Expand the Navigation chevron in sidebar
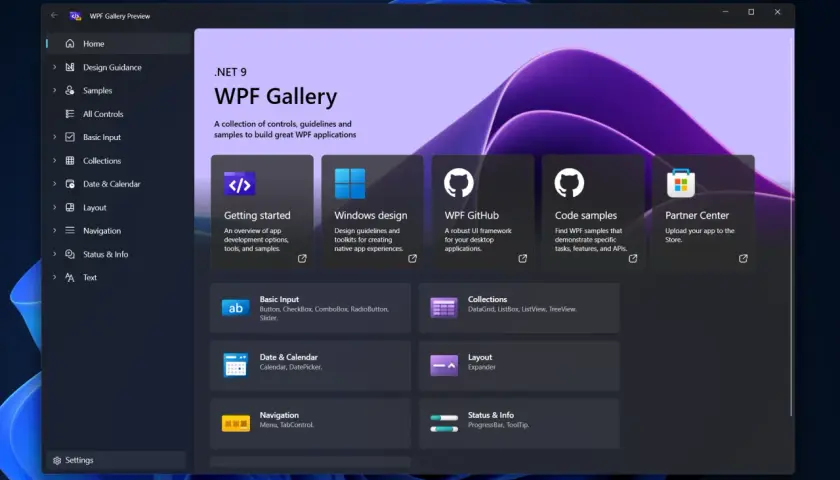840x480 pixels. [x=54, y=230]
